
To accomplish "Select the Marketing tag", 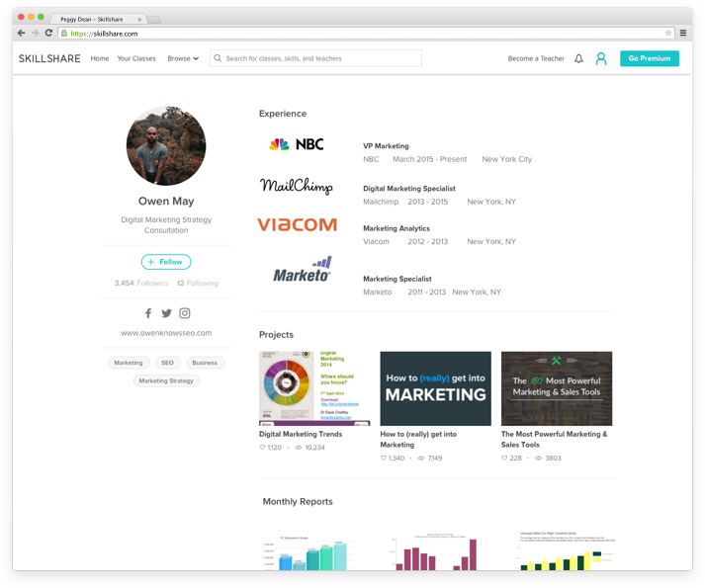I will coord(129,363).
